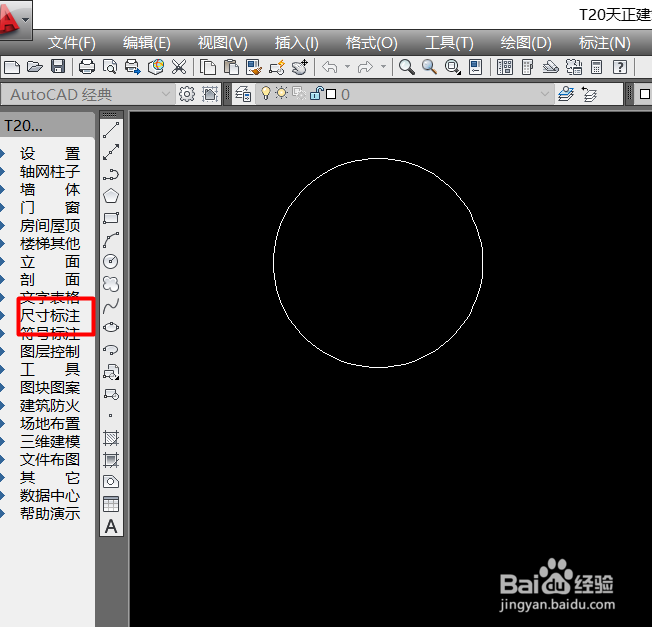
Task: Select the Point tool
Action: [x=111, y=415]
